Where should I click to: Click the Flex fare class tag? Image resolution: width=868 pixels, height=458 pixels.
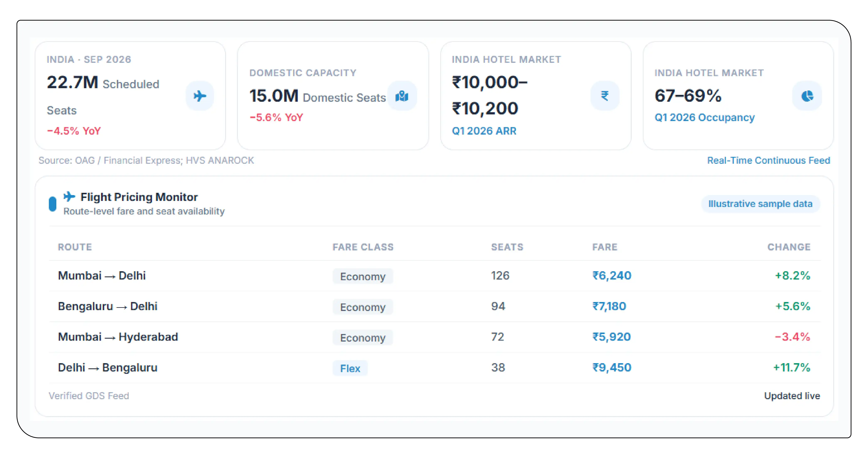[350, 368]
